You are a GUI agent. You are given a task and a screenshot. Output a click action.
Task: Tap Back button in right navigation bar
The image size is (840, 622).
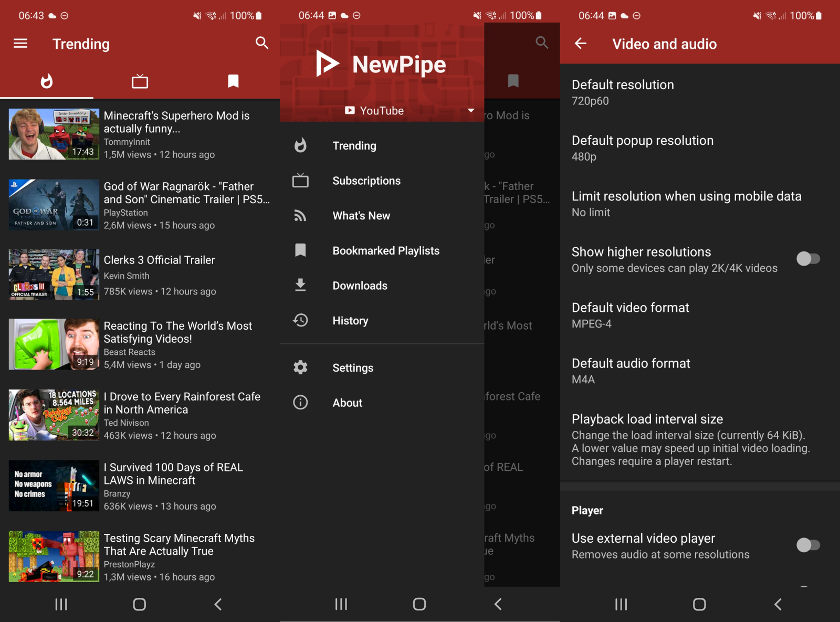click(x=778, y=604)
